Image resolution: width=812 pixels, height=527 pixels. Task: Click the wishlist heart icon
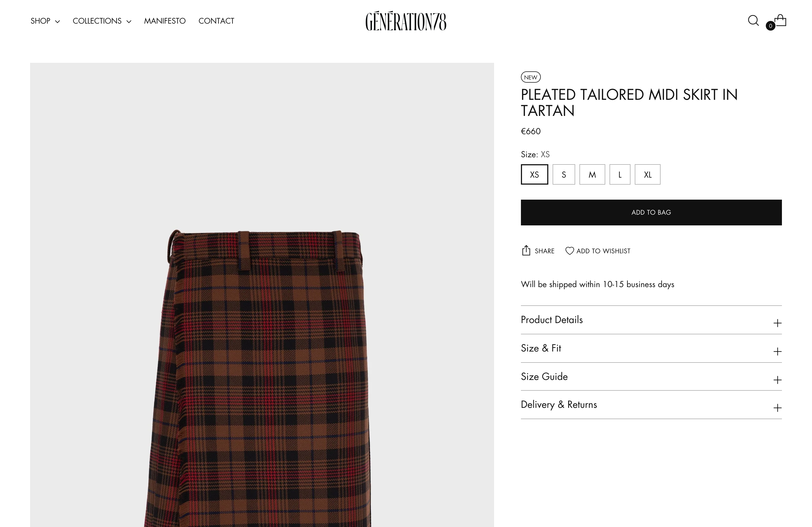570,251
